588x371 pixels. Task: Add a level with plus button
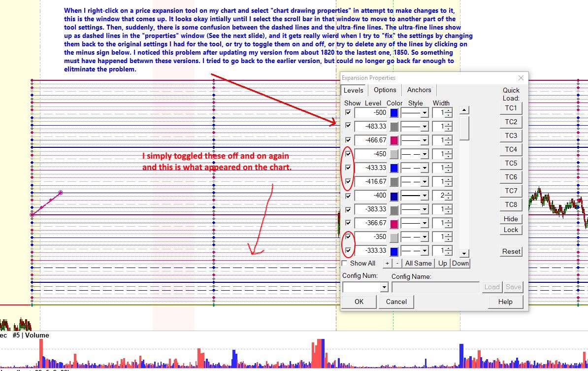coord(388,263)
